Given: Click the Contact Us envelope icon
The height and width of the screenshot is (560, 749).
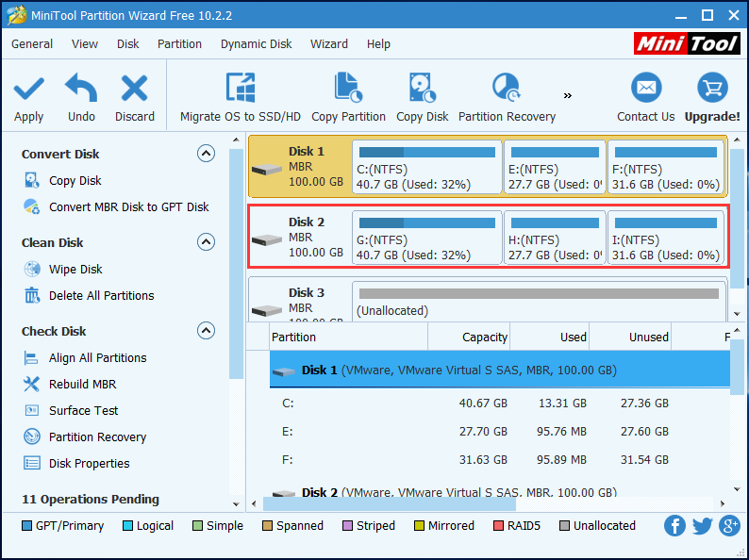Looking at the screenshot, I should coord(646,88).
